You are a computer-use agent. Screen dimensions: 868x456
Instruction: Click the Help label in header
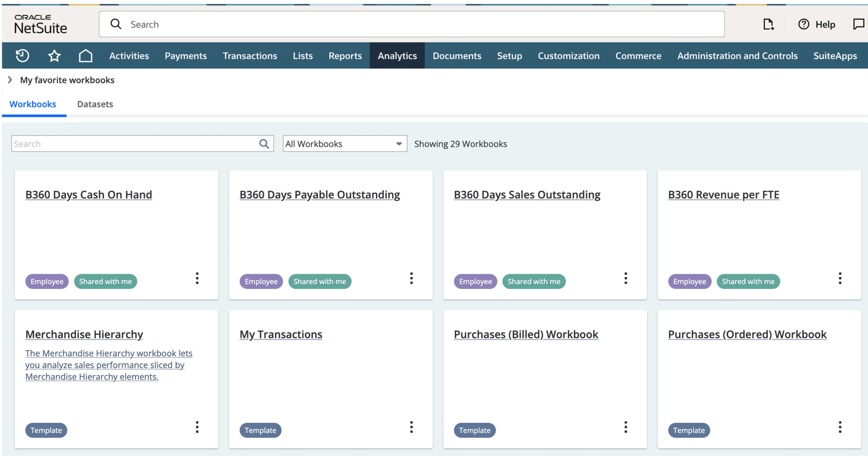click(x=825, y=24)
